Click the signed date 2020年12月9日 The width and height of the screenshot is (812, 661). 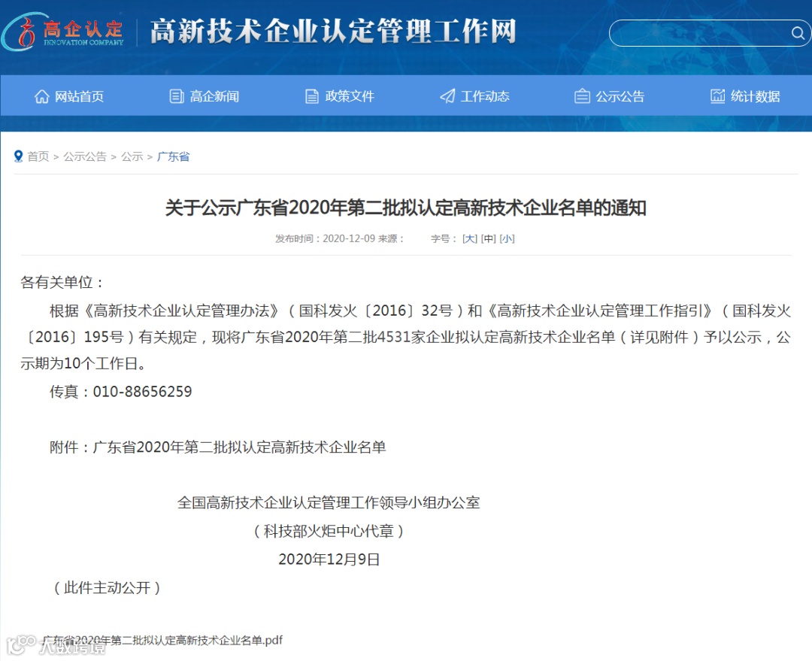coord(329,559)
